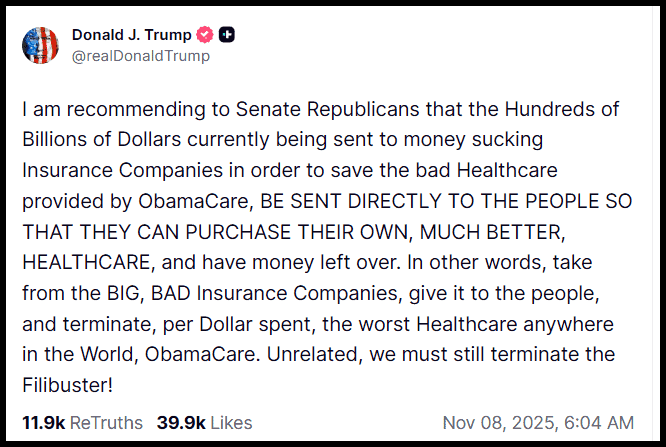666x447 pixels.
Task: Click the black plus badge icon
Action: (x=228, y=35)
